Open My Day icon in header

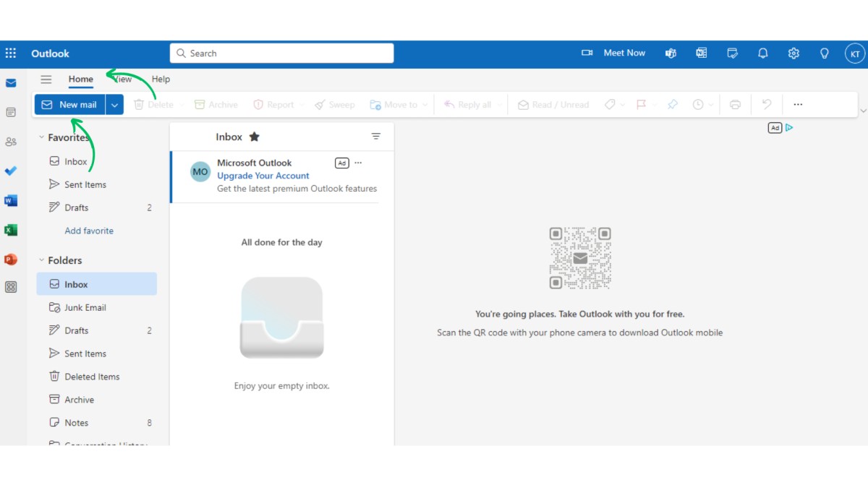732,53
